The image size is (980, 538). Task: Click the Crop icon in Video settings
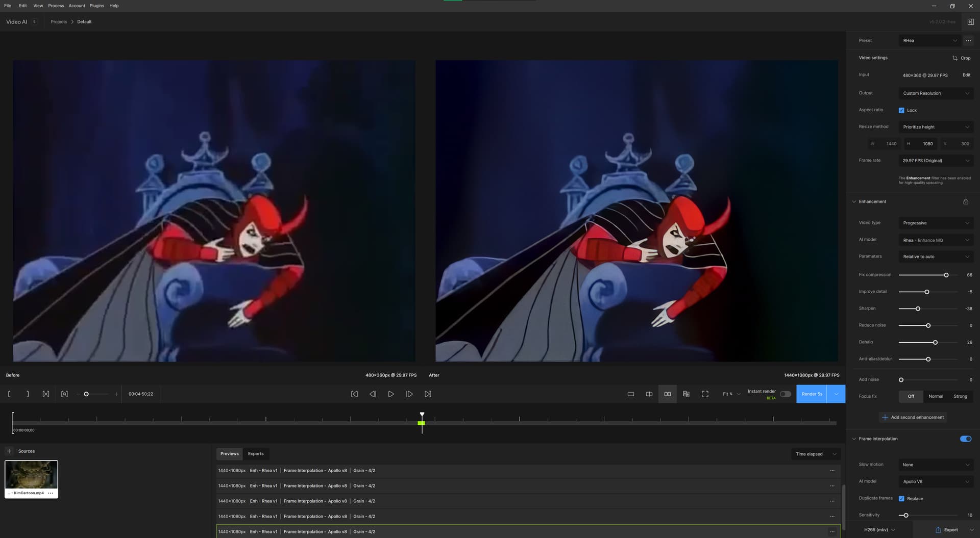pos(955,58)
